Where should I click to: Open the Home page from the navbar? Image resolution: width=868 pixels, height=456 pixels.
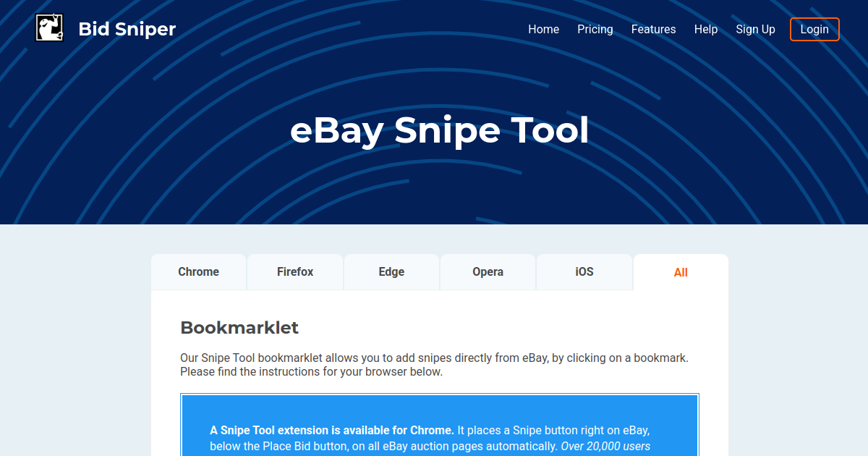coord(543,29)
